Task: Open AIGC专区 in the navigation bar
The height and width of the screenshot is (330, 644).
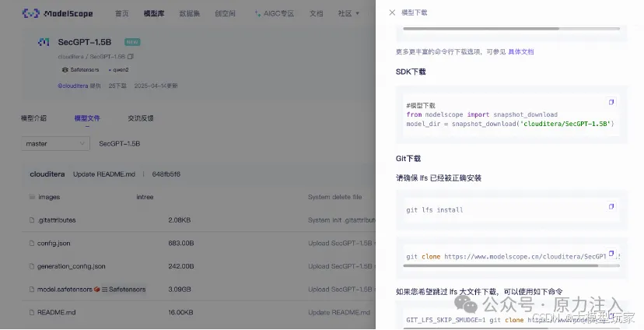Action: 278,13
